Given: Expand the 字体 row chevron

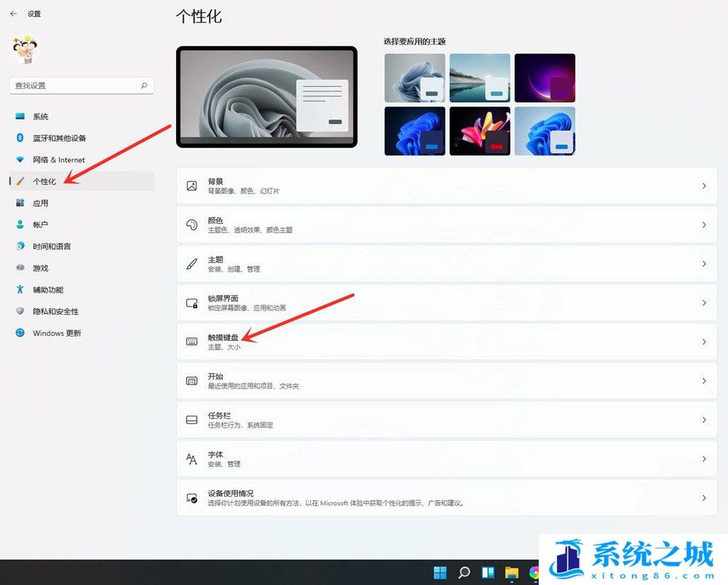Looking at the screenshot, I should pyautogui.click(x=704, y=459).
